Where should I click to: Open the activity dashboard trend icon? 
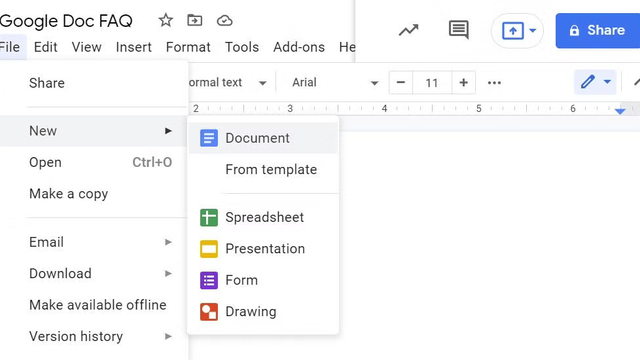[x=409, y=30]
